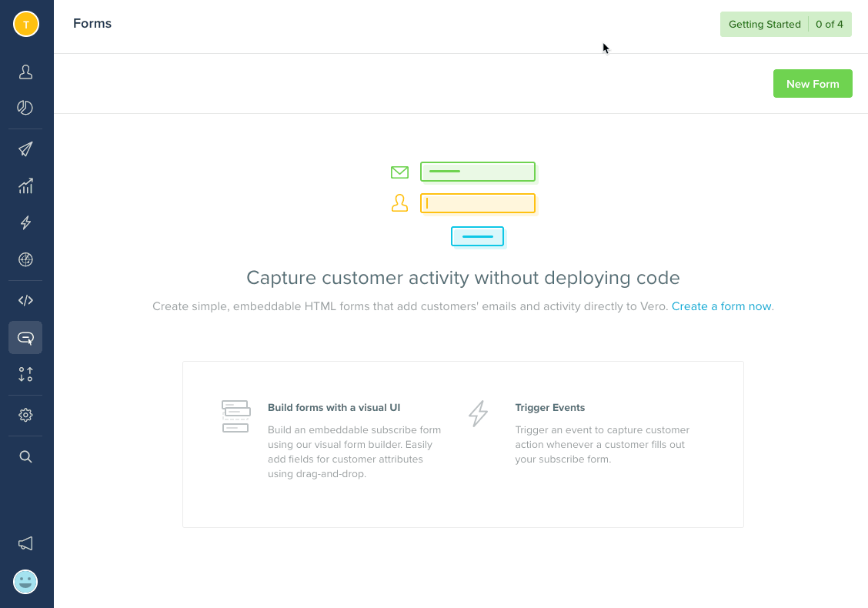
Task: Open the Getting Started panel
Action: click(x=764, y=24)
